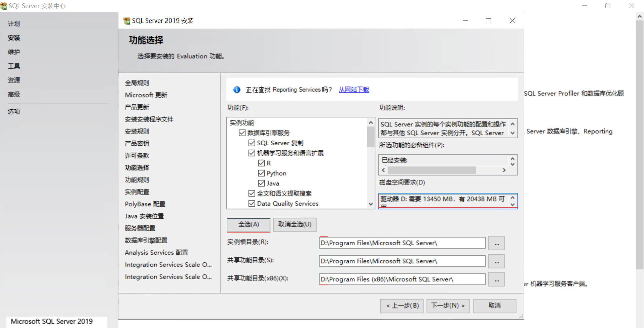The width and height of the screenshot is (644, 328).
Task: Click PolyBase 配置 step in wizard list
Action: tap(145, 204)
